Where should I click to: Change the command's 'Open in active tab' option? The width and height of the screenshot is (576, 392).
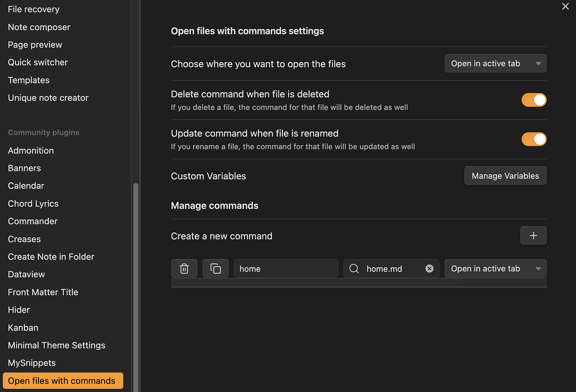click(495, 268)
